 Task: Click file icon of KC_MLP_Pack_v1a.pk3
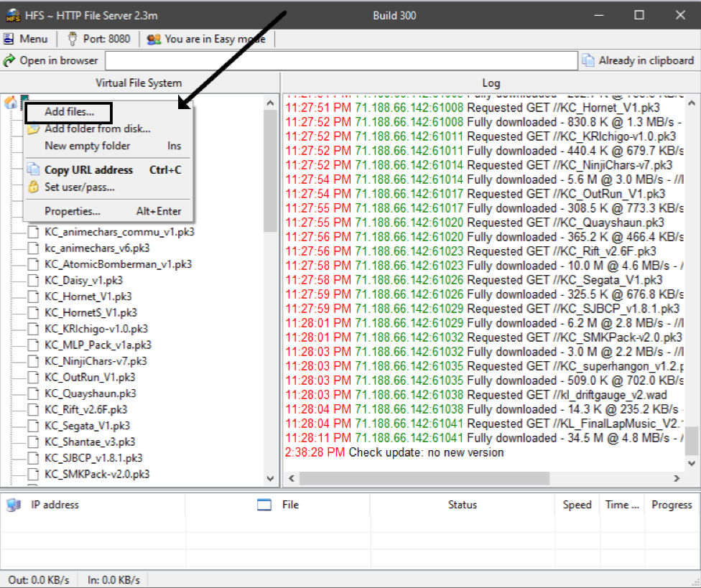click(33, 345)
